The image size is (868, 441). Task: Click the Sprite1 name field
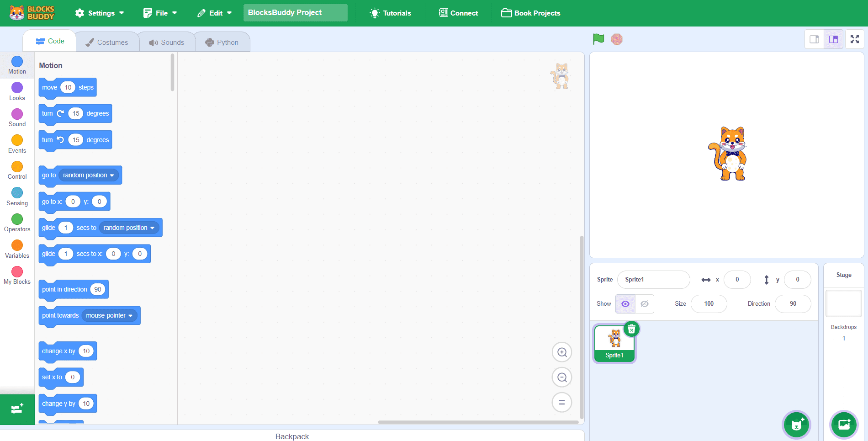coord(653,280)
